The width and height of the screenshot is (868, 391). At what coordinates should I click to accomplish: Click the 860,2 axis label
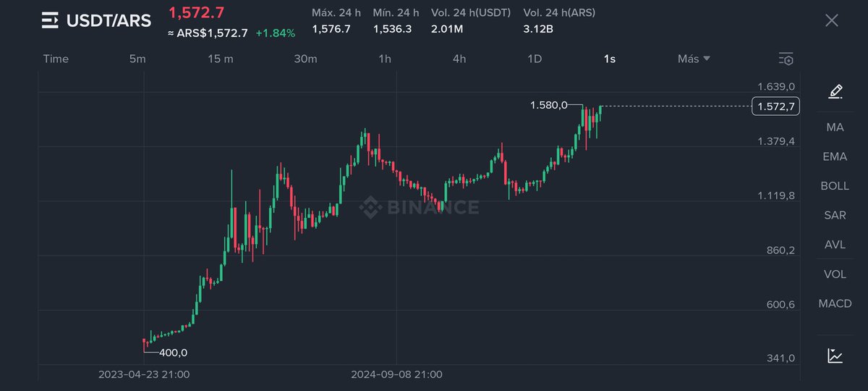780,251
